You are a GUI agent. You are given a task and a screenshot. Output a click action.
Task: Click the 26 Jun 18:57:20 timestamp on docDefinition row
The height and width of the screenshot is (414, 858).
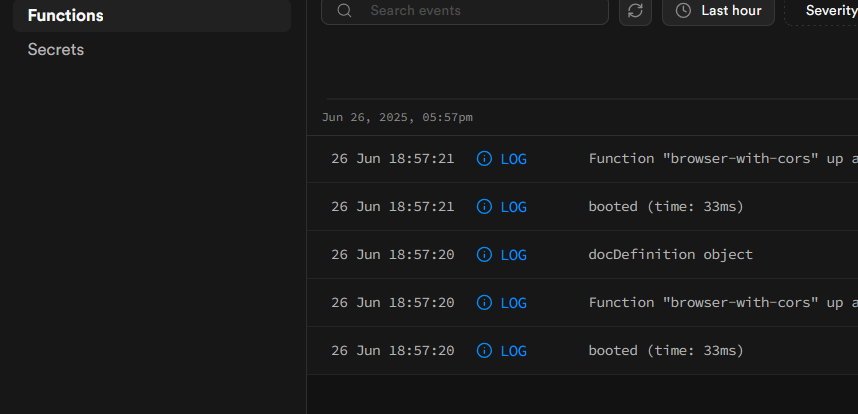point(392,255)
